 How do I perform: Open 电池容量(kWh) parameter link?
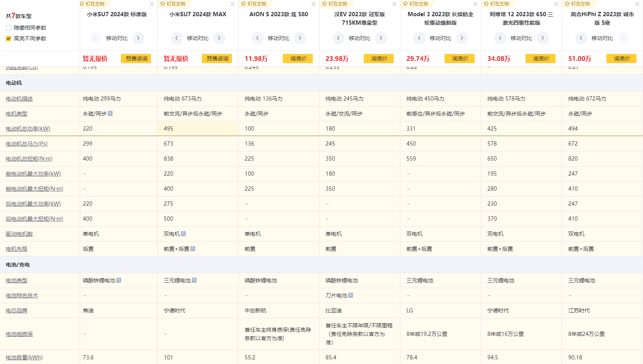pos(24,357)
